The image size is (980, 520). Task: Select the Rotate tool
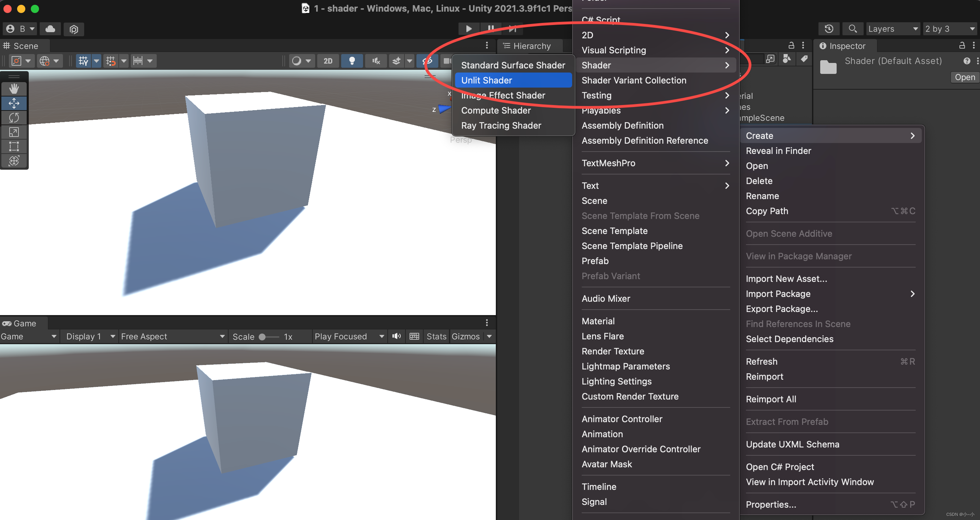pyautogui.click(x=14, y=118)
